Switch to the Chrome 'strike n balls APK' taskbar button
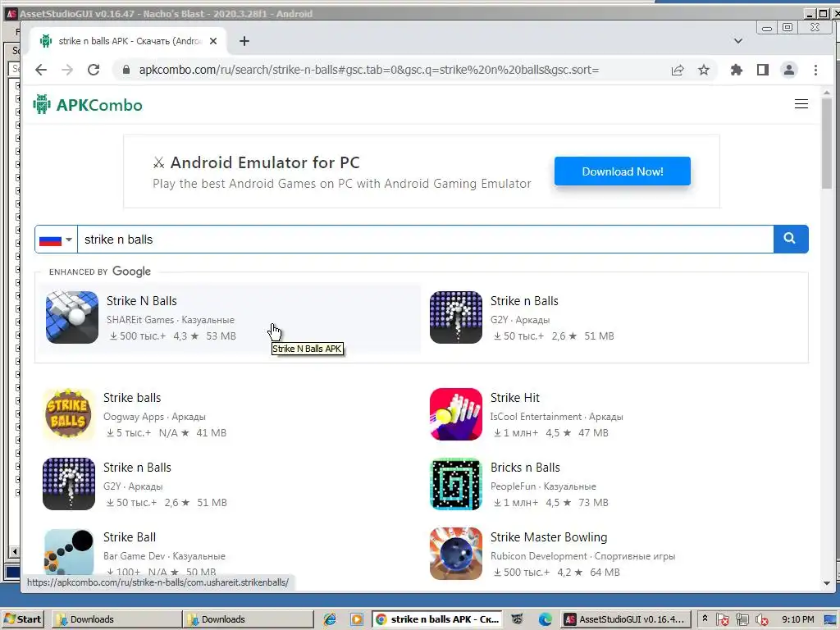This screenshot has height=630, width=840. pos(438,619)
